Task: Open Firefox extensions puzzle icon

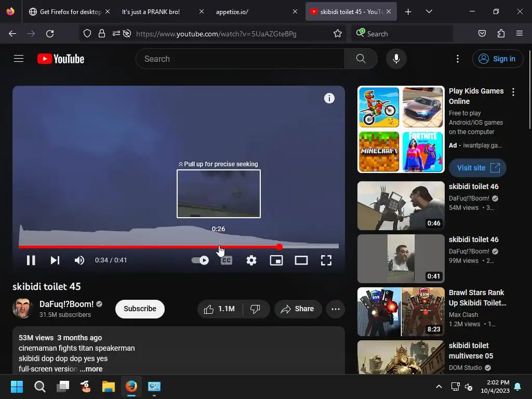Action: (501, 34)
